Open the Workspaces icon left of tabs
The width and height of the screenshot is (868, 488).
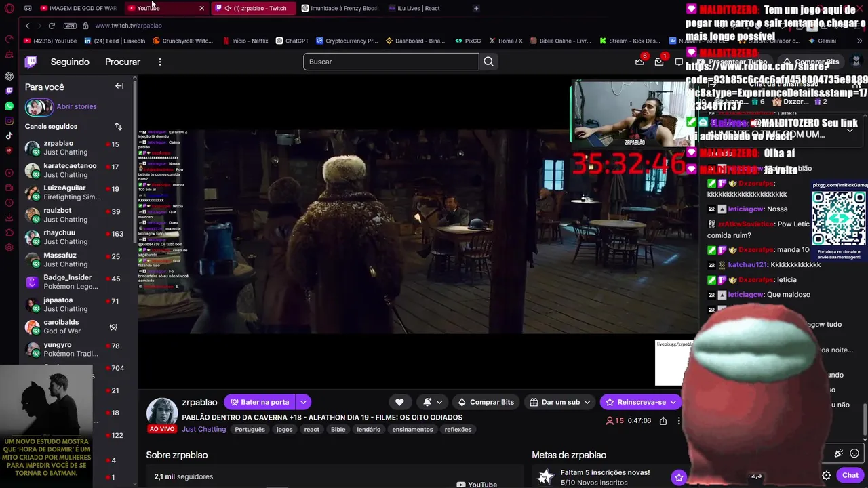pyautogui.click(x=28, y=8)
